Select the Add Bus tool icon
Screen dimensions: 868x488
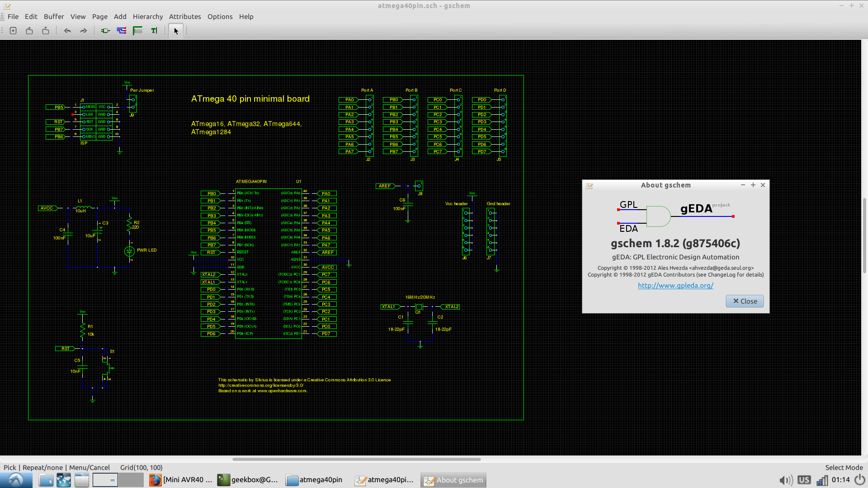pyautogui.click(x=138, y=31)
